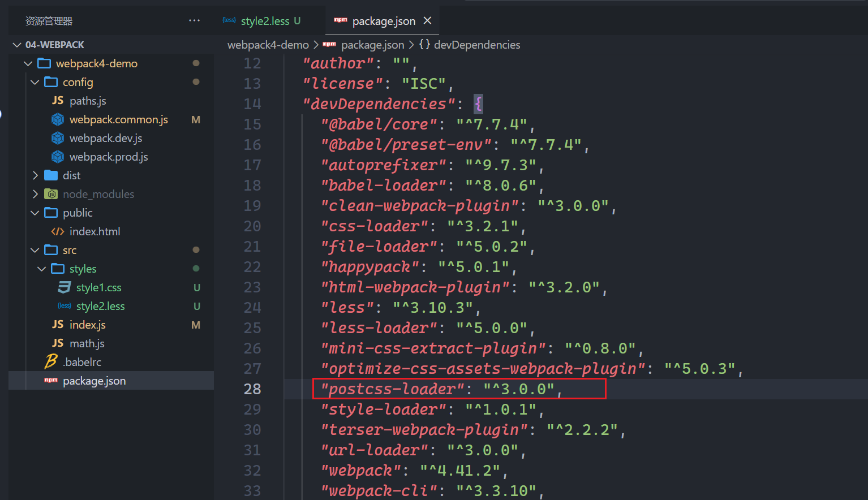Open math.js file
Viewport: 868px width, 500px height.
(x=87, y=343)
